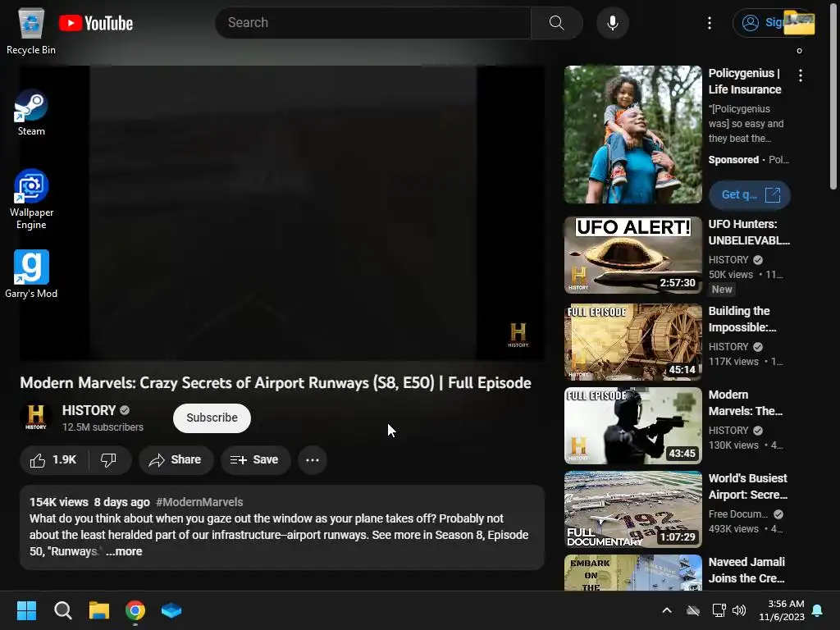Open File Explorer from taskbar
Viewport: 840px width, 630px height.
pos(99,610)
